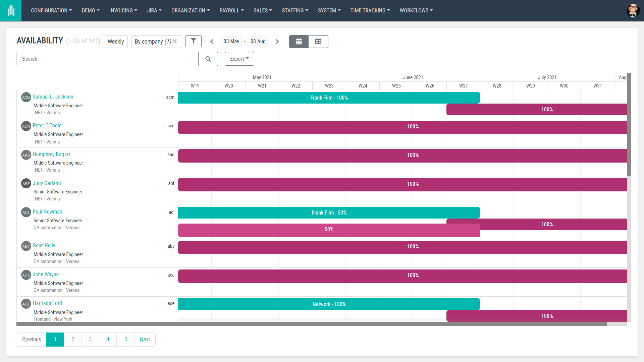Select Paul Newman's 'Frank Film - 50%' allocation bar

click(329, 213)
